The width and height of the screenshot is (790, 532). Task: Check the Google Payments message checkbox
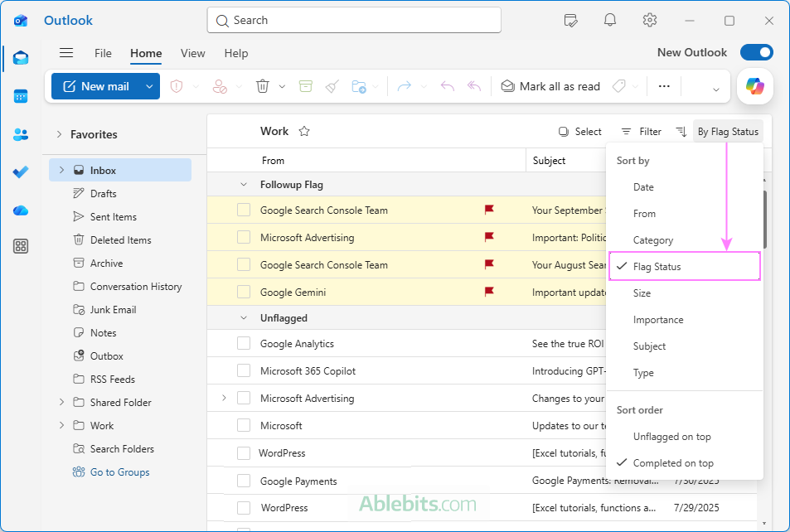click(244, 481)
